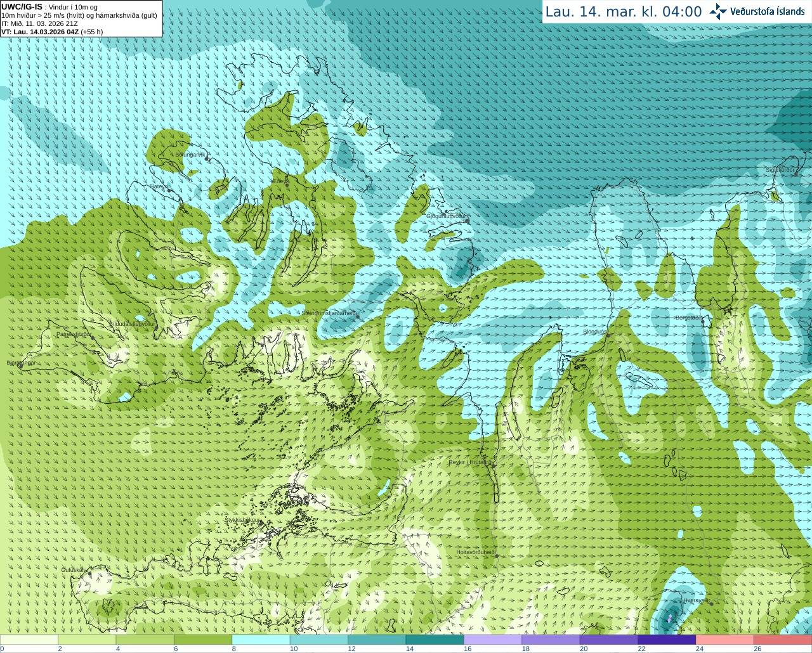The width and height of the screenshot is (812, 653).
Task: Select the 18–20 m/s light purple swatch
Action: (551, 640)
